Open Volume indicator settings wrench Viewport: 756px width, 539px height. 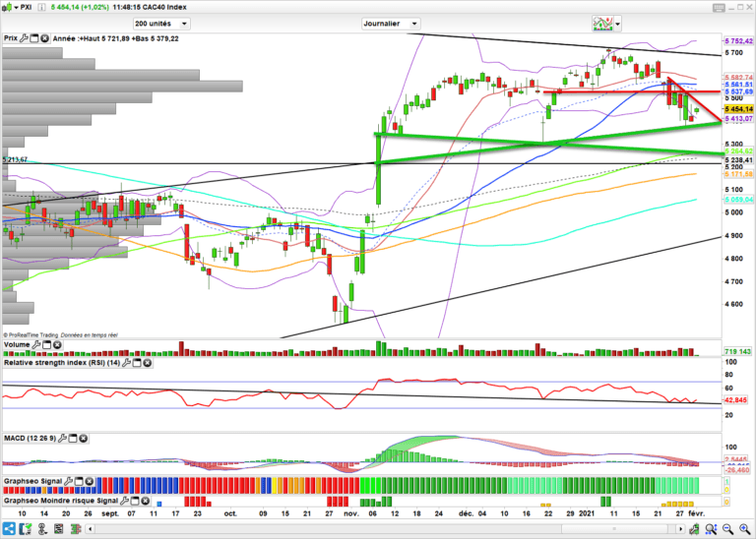tap(36, 345)
